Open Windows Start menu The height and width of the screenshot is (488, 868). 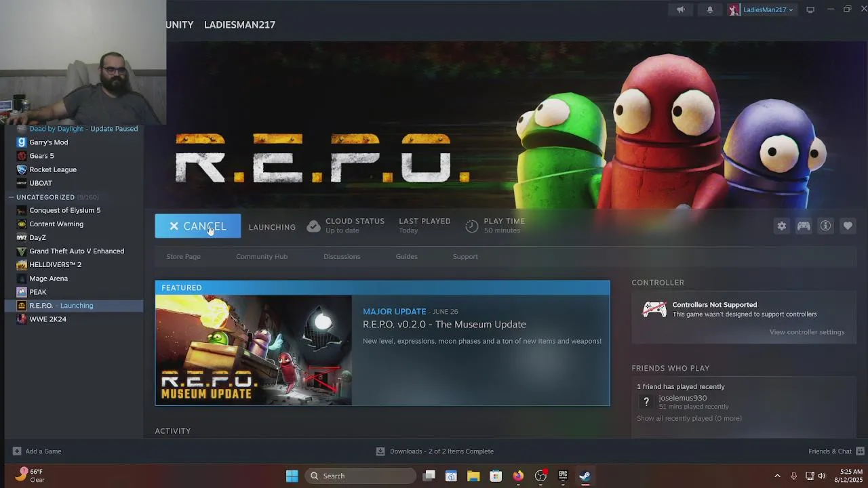[x=292, y=476]
